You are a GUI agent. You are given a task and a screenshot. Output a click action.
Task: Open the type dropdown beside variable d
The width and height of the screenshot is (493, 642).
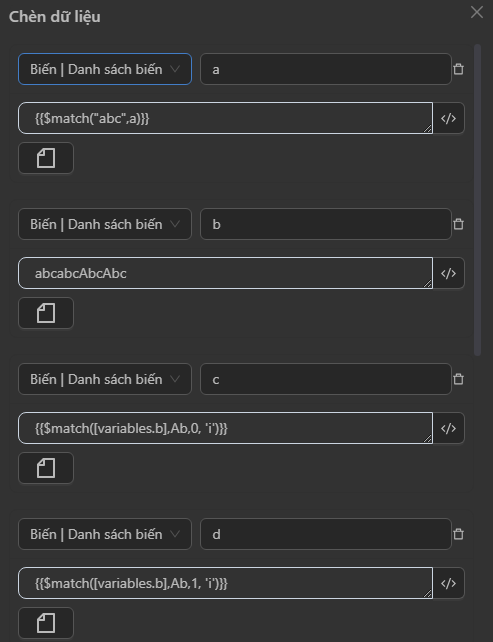tap(105, 534)
